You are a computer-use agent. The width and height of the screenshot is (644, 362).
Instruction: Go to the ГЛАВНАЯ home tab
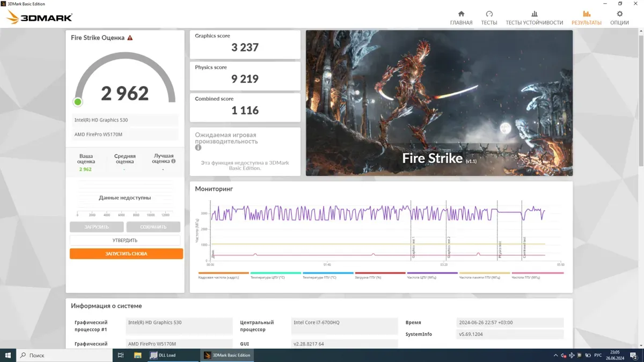click(461, 18)
